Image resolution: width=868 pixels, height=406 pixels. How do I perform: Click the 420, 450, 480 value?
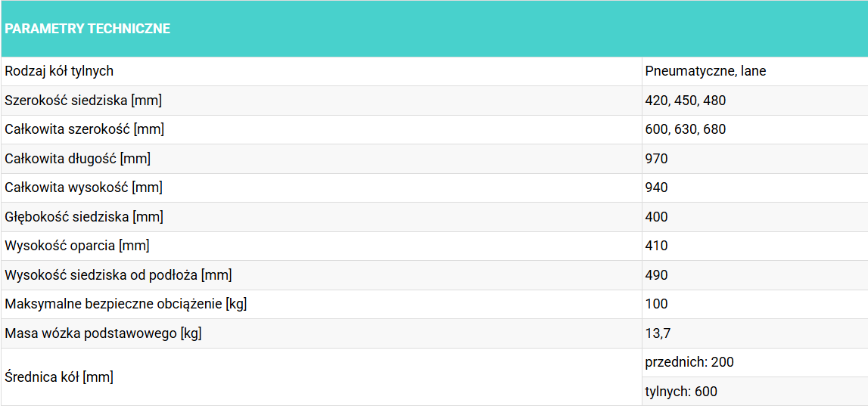(x=686, y=101)
